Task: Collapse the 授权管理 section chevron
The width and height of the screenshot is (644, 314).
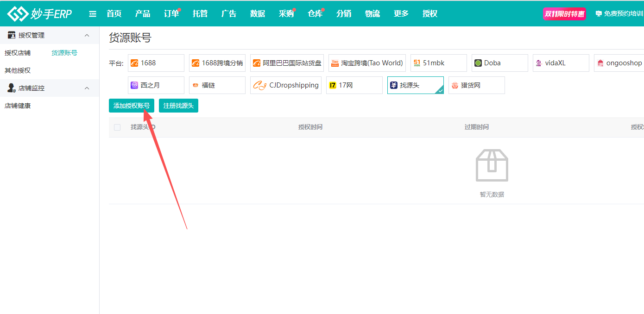Action: coord(87,35)
